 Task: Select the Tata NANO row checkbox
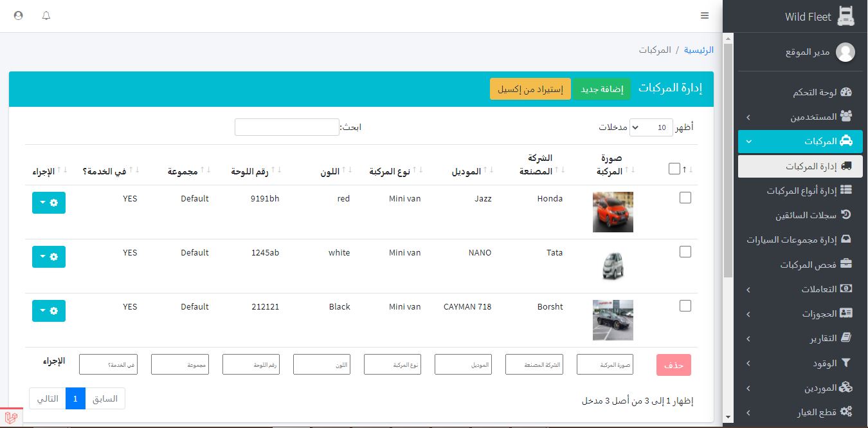click(685, 252)
